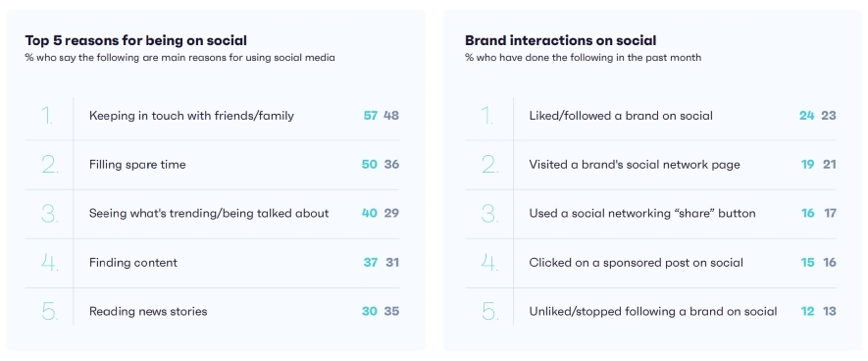This screenshot has height=361, width=868.
Task: Select 'Keeping in touch with friends/family' row
Action: [x=212, y=116]
